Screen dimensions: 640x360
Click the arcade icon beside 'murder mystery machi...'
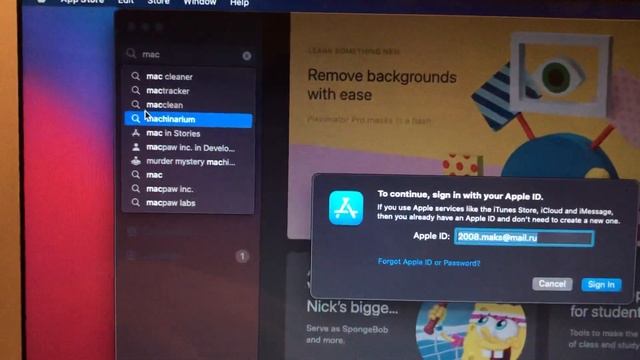click(x=136, y=161)
